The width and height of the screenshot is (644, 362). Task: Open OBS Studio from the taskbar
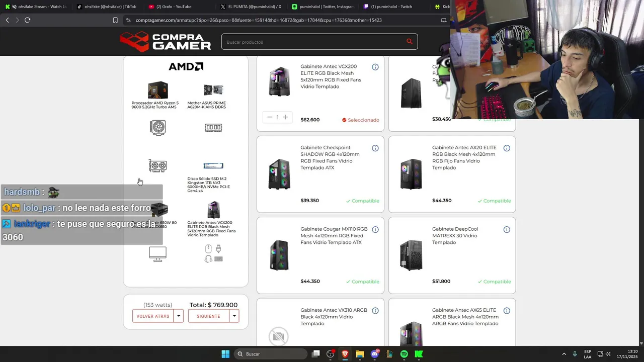click(x=331, y=354)
